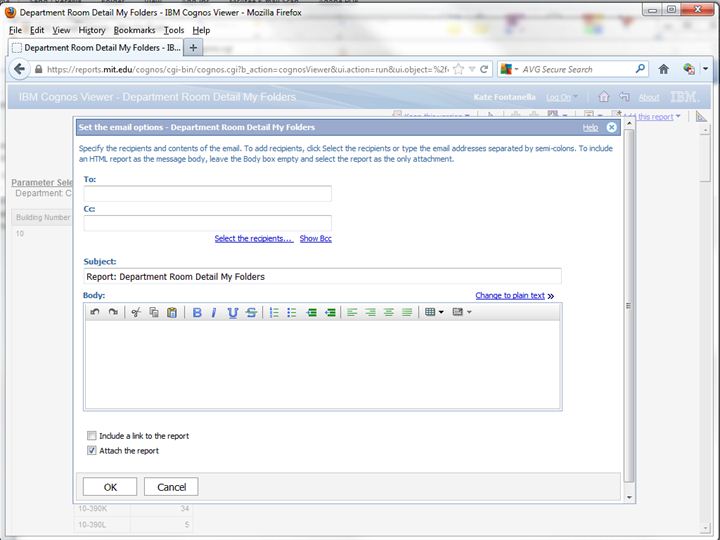Viewport: 720px width, 540px height.
Task: Apply strikethrough formatting to text
Action: pyautogui.click(x=251, y=313)
